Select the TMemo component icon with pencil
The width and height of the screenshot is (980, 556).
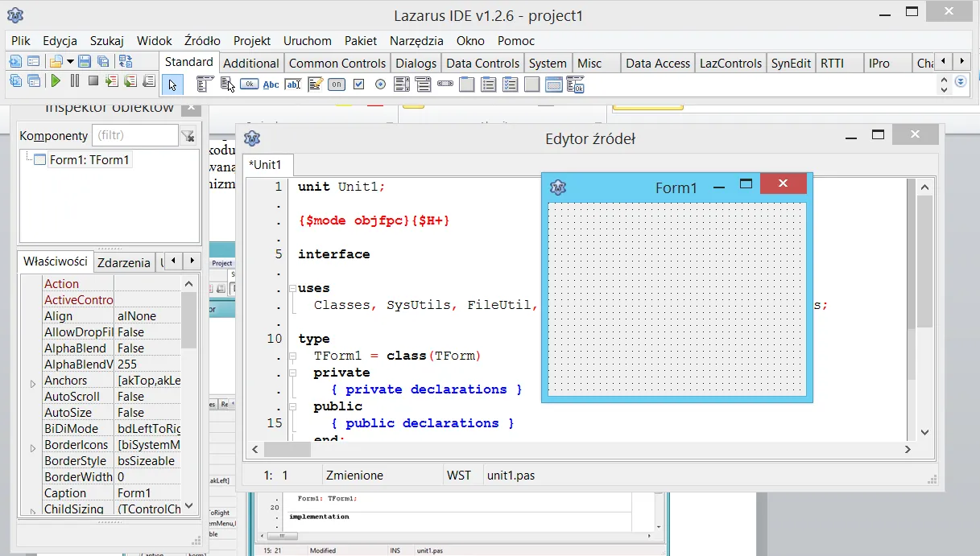315,84
